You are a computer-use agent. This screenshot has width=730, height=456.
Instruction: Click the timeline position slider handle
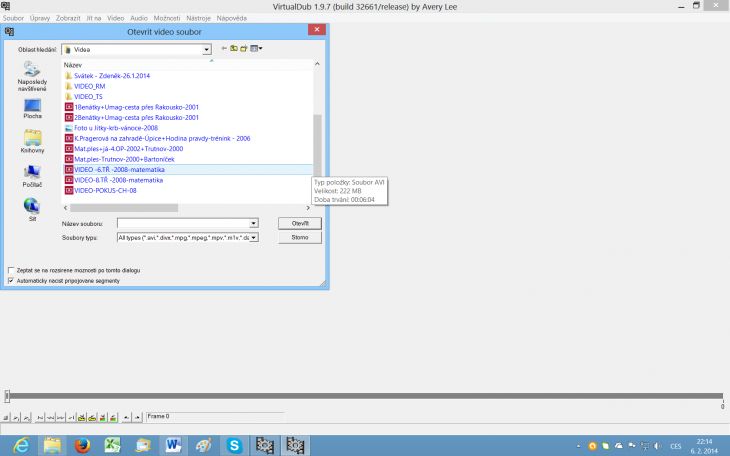7,396
